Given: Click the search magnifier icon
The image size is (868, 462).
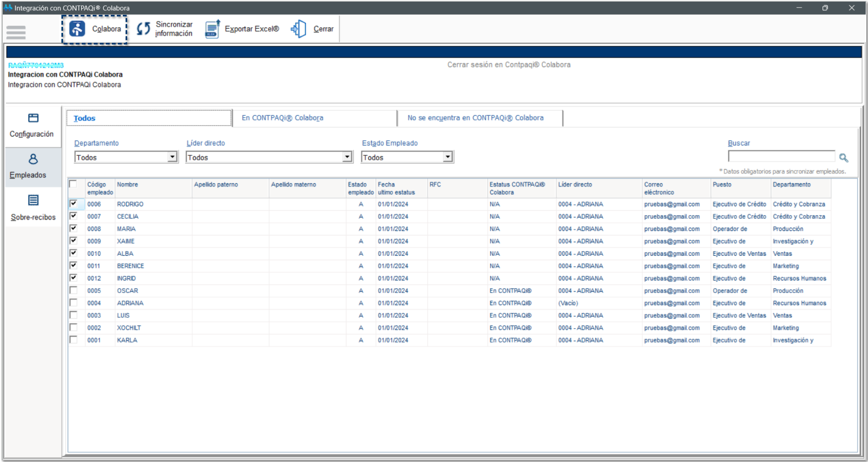Looking at the screenshot, I should 843,158.
